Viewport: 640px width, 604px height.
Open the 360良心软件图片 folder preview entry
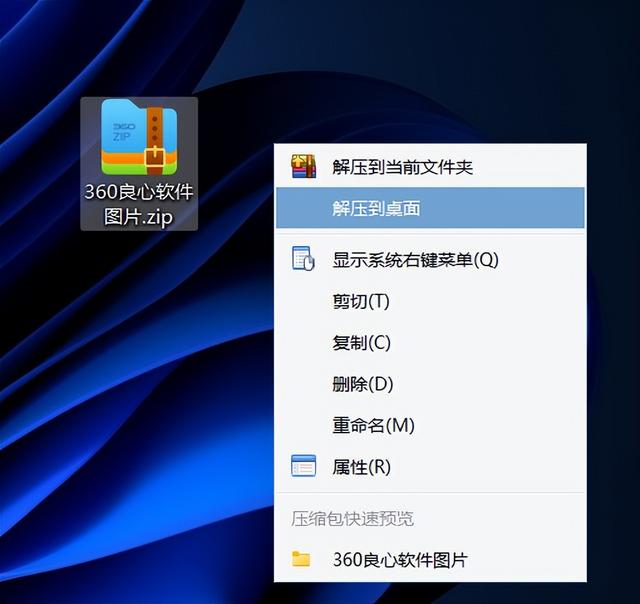pyautogui.click(x=430, y=560)
